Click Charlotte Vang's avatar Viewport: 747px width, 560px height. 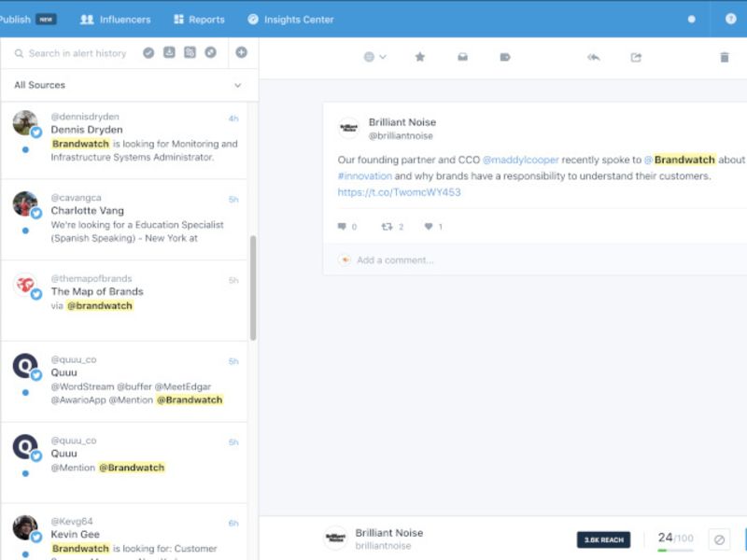point(25,204)
